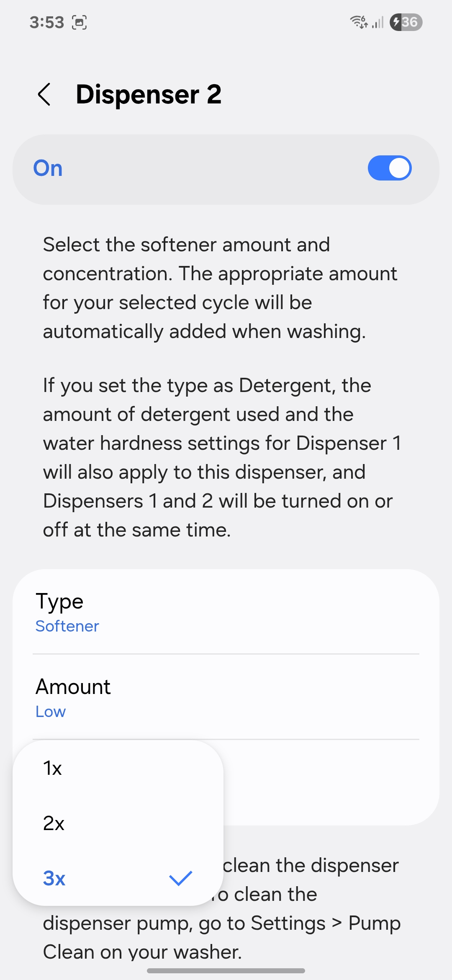Tap the cellular signal bars icon

click(378, 22)
